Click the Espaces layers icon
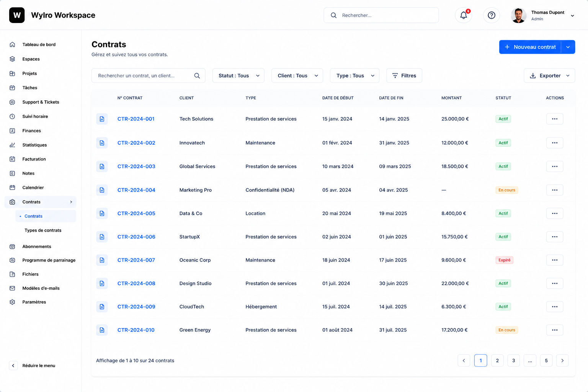 (12, 59)
